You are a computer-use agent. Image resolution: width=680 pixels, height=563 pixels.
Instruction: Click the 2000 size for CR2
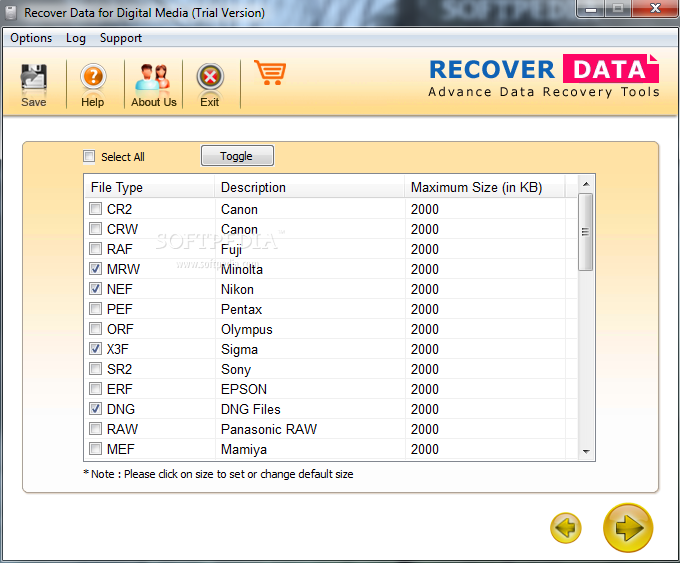tap(425, 209)
